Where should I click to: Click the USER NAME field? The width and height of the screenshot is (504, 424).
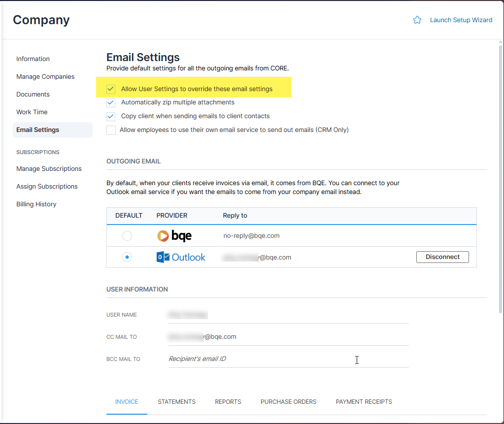[x=288, y=315]
